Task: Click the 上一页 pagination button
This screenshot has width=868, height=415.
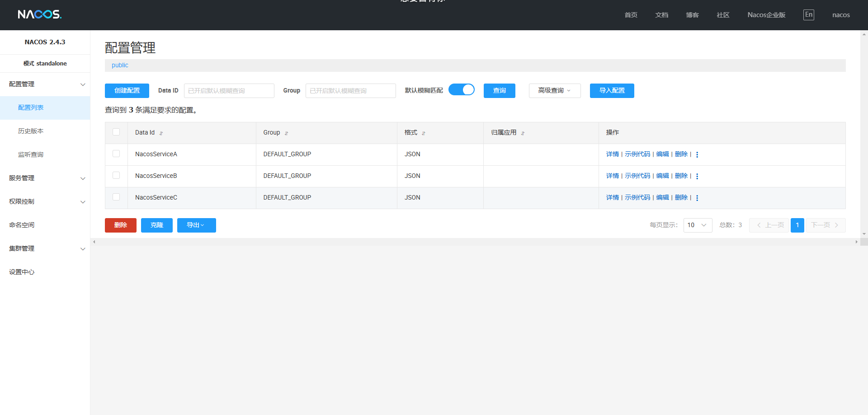Action: point(769,225)
